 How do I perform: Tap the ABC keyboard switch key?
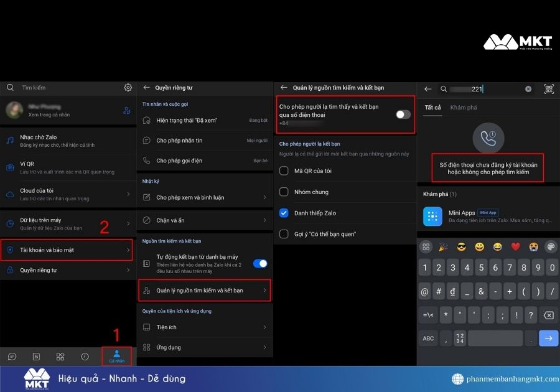point(429,338)
